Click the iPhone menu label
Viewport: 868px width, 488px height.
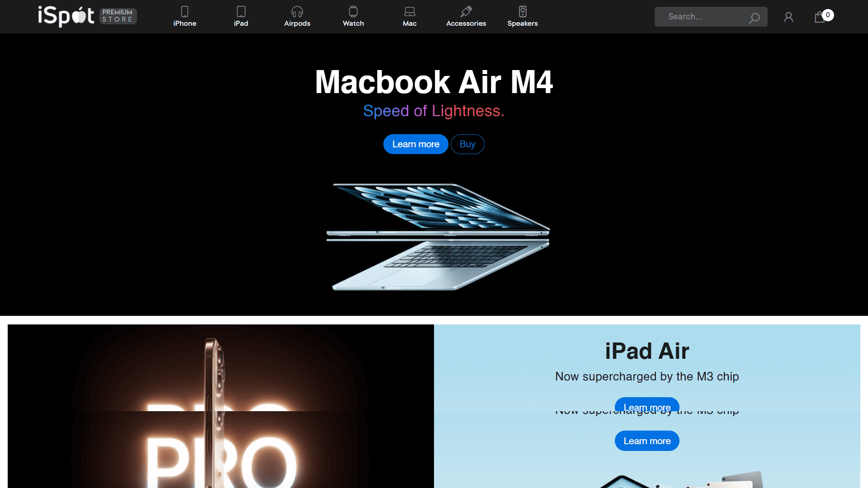(184, 23)
